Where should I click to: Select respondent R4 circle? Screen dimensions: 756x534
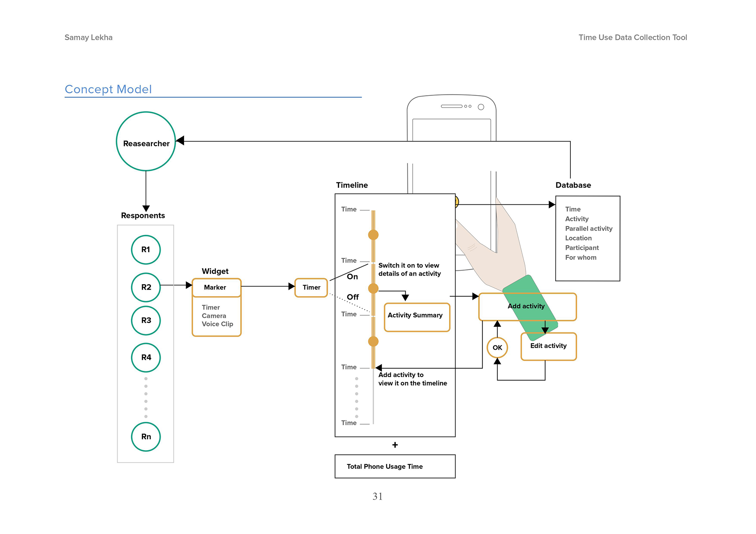pyautogui.click(x=146, y=357)
